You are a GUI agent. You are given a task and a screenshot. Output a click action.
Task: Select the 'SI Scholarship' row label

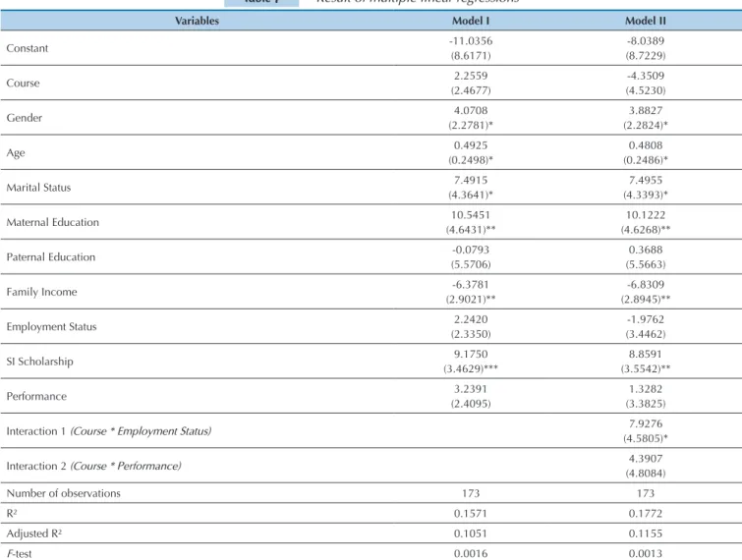[x=39, y=362]
